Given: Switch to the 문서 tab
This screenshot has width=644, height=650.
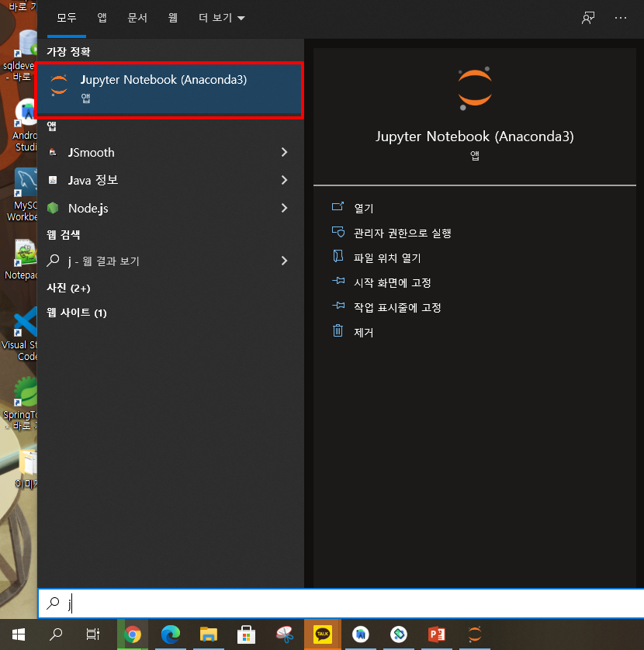Looking at the screenshot, I should coord(137,18).
